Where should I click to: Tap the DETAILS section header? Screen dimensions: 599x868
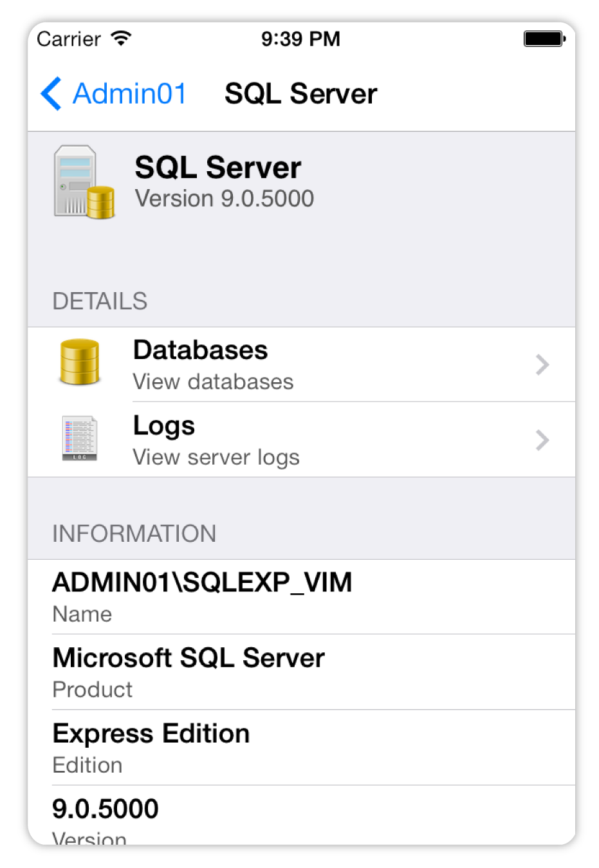(x=100, y=301)
